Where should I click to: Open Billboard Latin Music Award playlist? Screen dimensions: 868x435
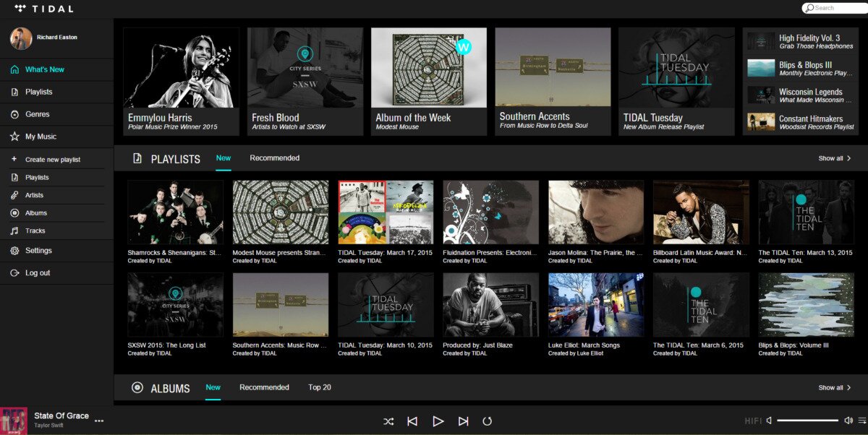[701, 212]
